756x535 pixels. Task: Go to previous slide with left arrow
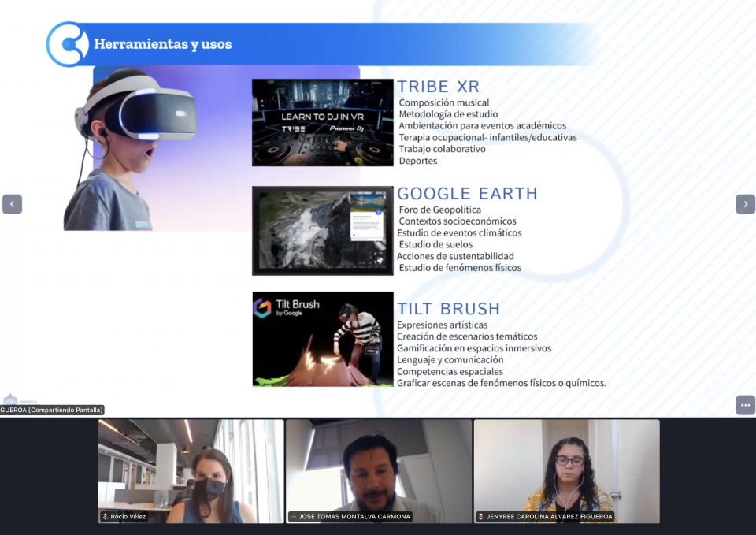(x=12, y=204)
